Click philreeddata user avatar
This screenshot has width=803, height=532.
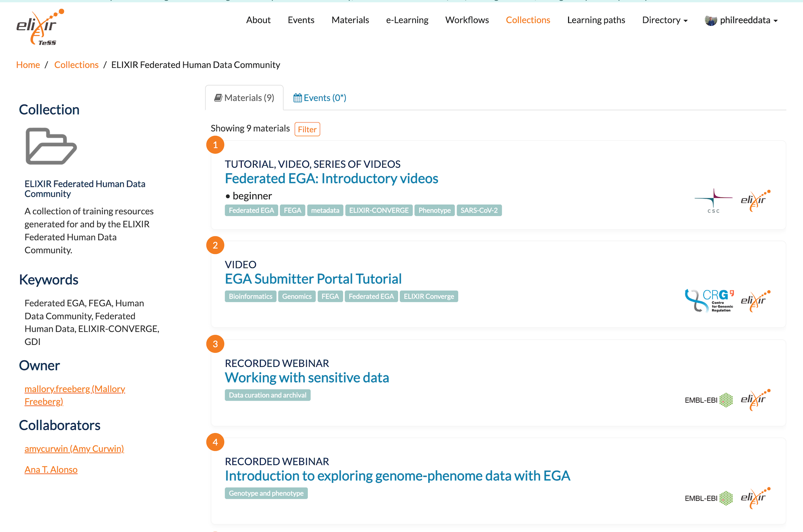pos(711,20)
